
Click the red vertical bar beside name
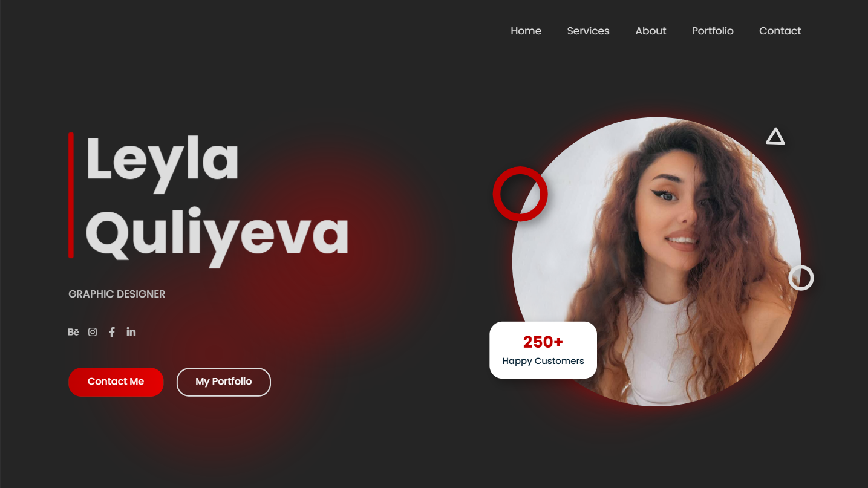pos(71,195)
